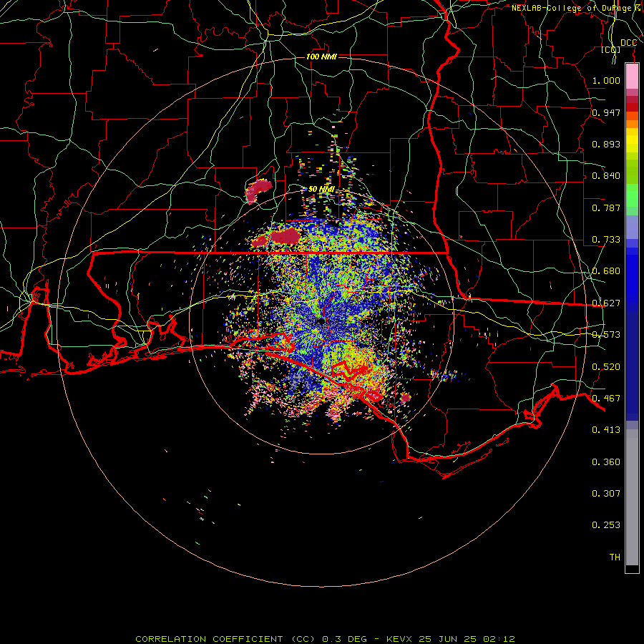Click the 0.947 legend value
The image size is (644, 644).
click(606, 112)
